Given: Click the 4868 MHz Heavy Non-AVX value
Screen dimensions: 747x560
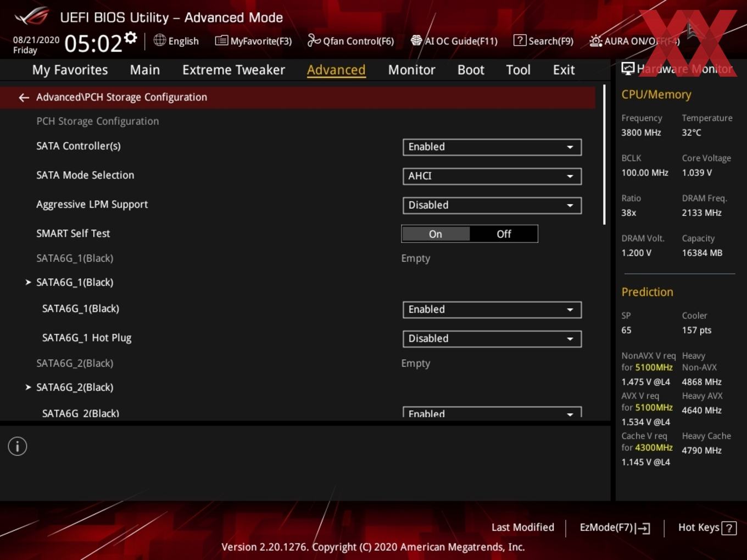Looking at the screenshot, I should [702, 382].
